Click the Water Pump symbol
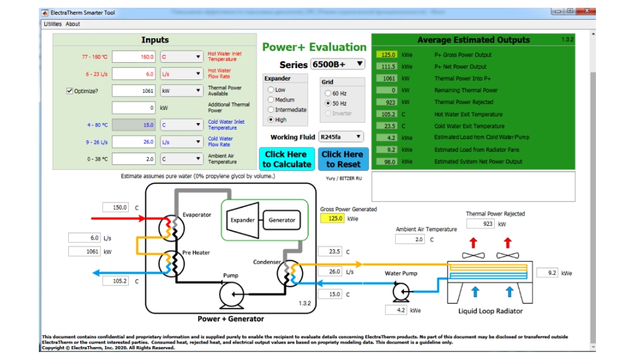Image resolution: width=630 pixels, height=364 pixels. (x=401, y=292)
